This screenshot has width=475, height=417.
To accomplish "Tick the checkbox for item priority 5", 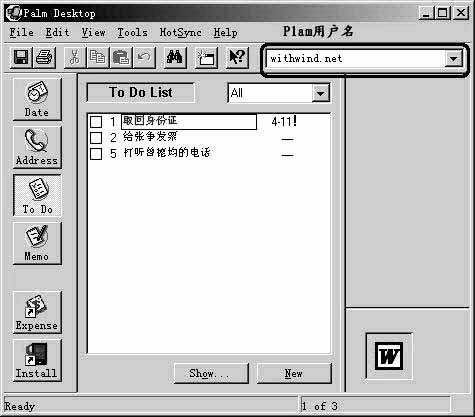I will pyautogui.click(x=96, y=154).
